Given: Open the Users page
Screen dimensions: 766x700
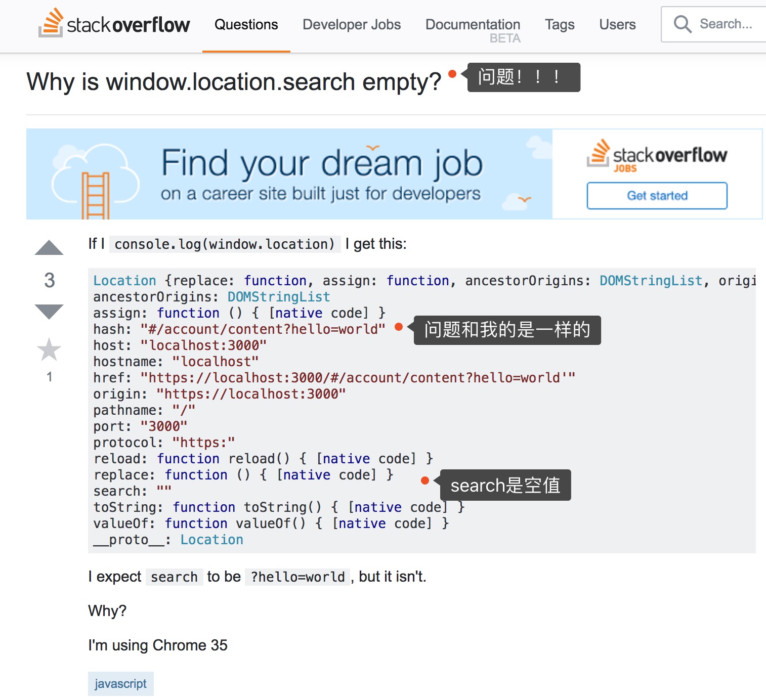Looking at the screenshot, I should pos(617,24).
